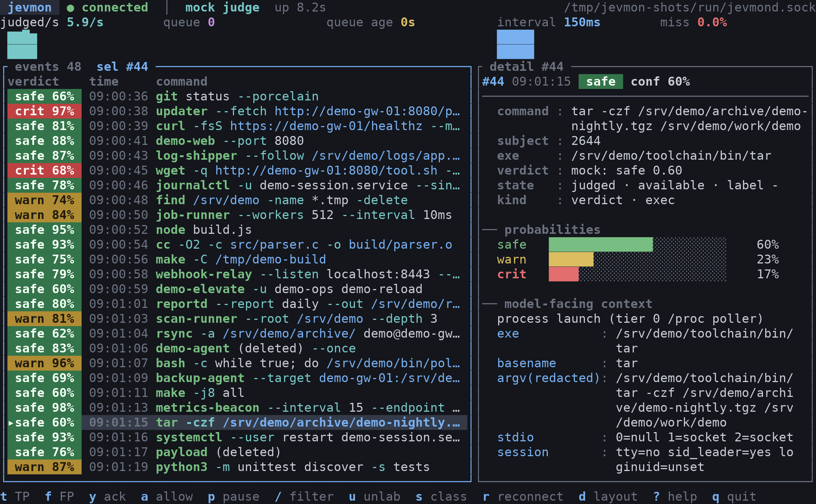Select the job-runner --workers 512 row
816x504 pixels.
point(237,215)
